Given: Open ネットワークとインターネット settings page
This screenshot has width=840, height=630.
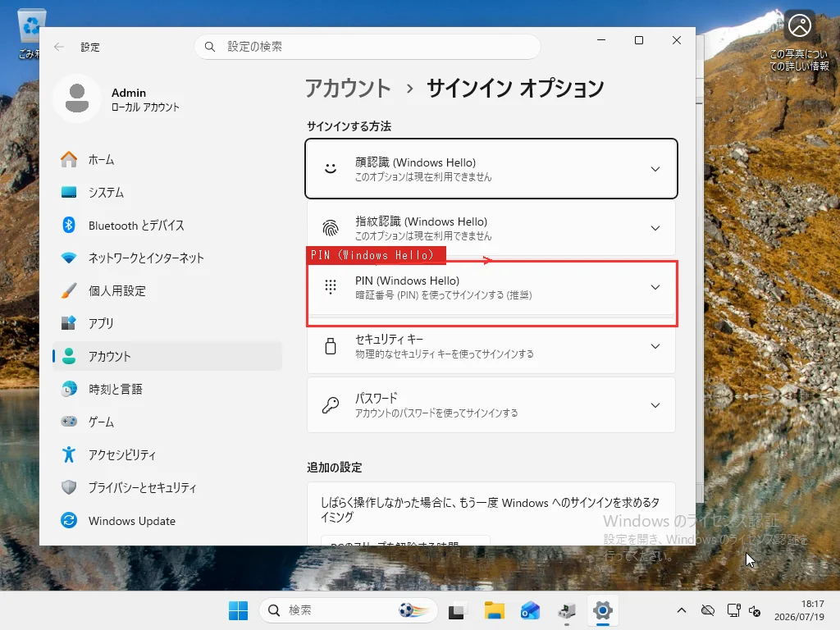Looking at the screenshot, I should 167,258.
